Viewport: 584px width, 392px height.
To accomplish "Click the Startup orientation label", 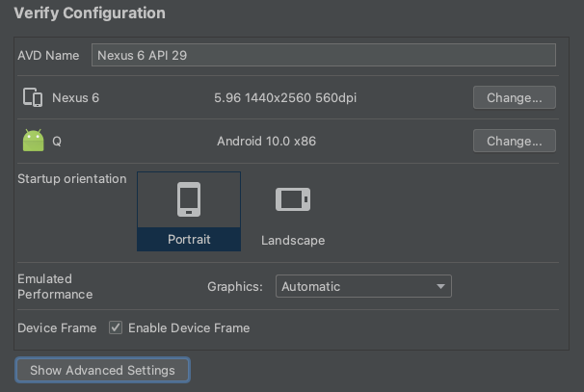I will tap(72, 179).
